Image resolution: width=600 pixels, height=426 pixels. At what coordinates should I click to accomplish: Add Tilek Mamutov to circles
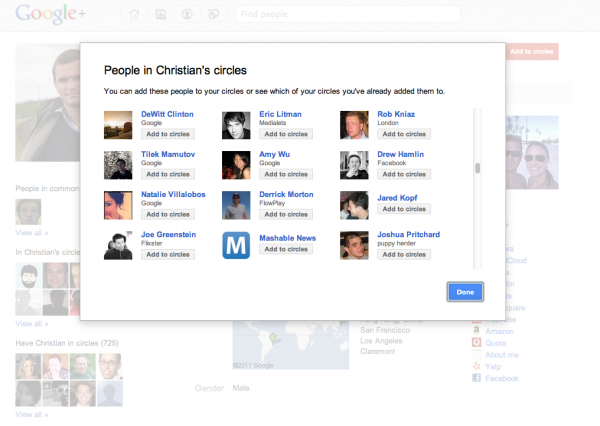click(x=168, y=174)
